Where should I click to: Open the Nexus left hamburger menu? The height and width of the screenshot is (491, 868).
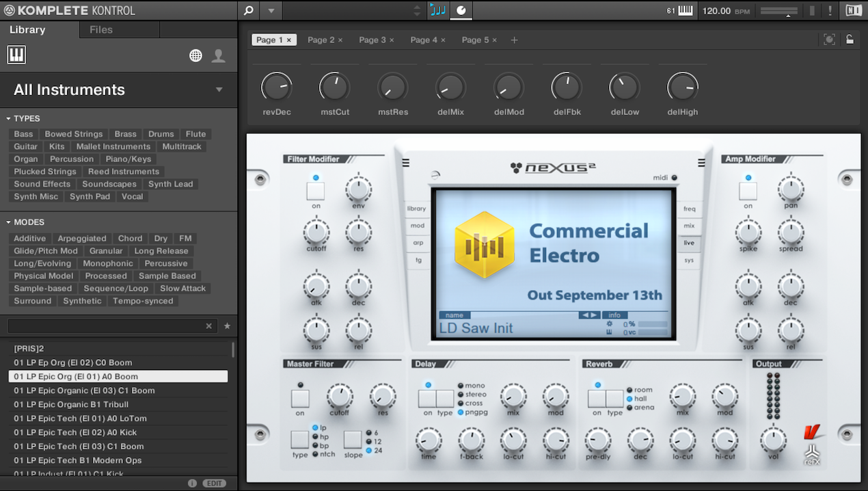tap(406, 163)
